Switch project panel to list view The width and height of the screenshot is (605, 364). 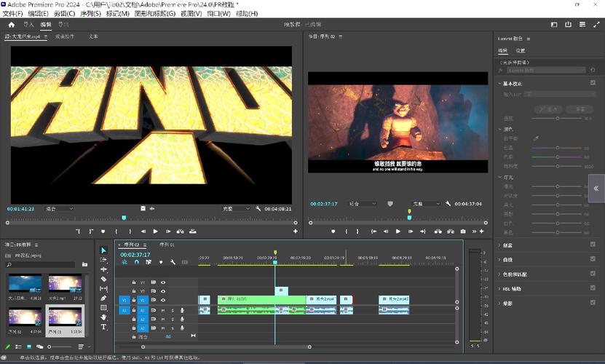18,347
